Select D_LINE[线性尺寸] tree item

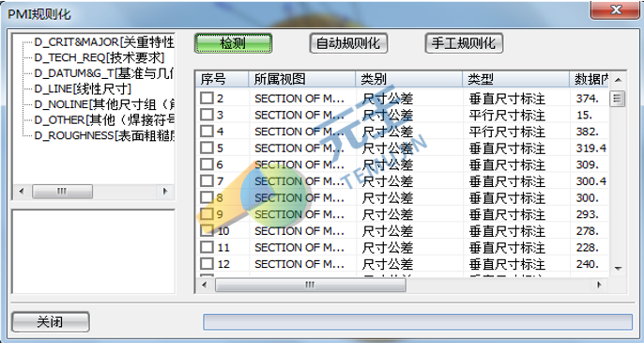[x=83, y=89]
